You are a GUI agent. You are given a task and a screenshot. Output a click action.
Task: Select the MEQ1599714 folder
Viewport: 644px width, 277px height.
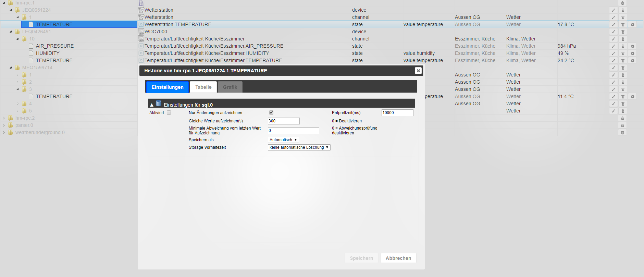coord(37,68)
